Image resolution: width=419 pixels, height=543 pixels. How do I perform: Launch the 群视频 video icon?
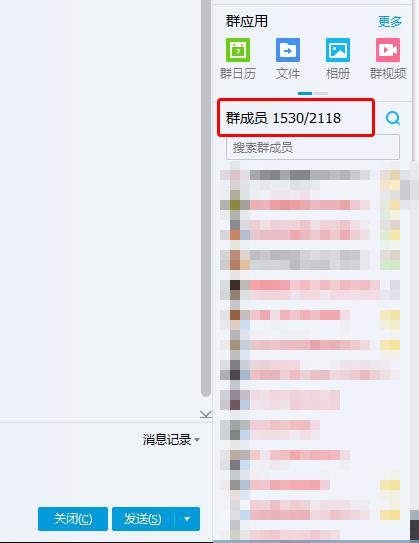[388, 50]
